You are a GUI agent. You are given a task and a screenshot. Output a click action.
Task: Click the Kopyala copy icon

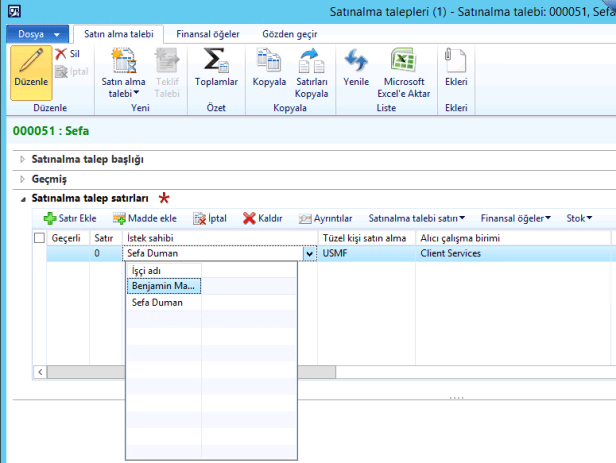[x=269, y=60]
